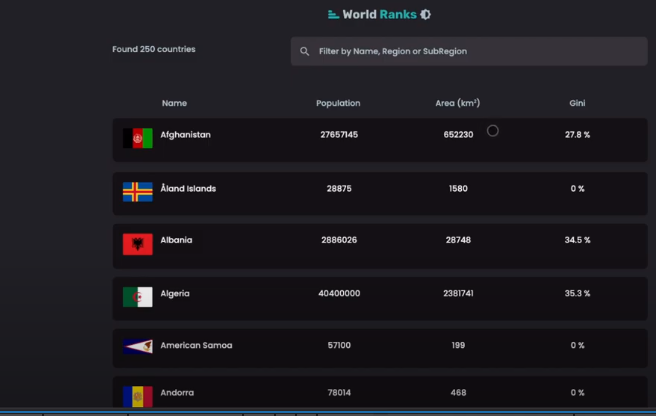
Task: Toggle the dark/light theme icon
Action: (x=425, y=15)
